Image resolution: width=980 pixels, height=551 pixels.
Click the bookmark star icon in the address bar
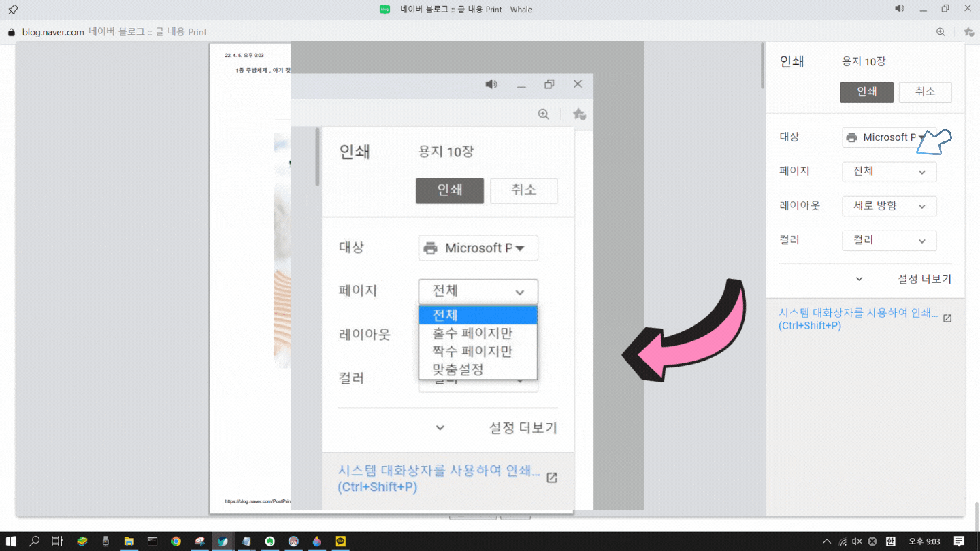coord(968,32)
